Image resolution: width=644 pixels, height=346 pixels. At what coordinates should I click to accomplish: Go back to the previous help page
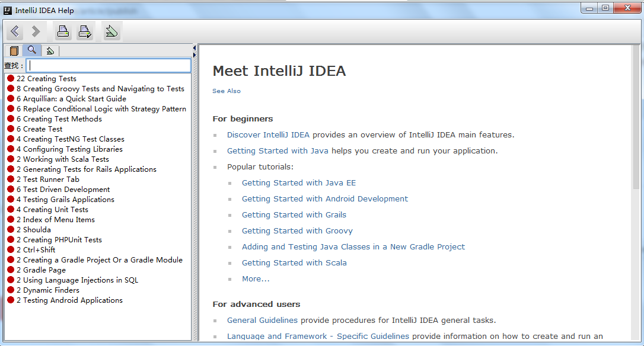coord(15,31)
